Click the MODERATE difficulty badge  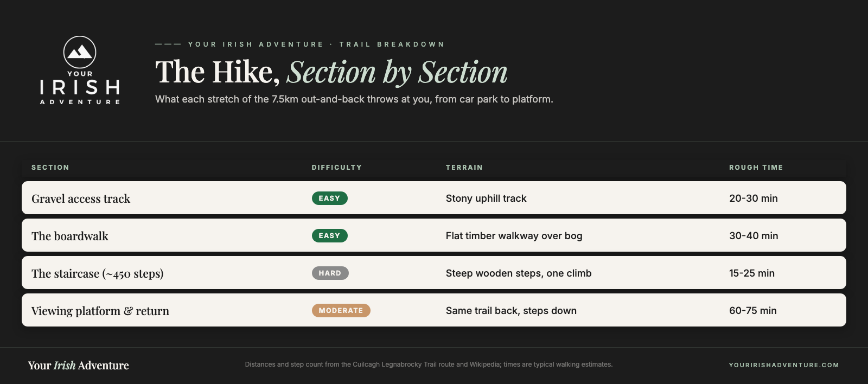point(341,311)
